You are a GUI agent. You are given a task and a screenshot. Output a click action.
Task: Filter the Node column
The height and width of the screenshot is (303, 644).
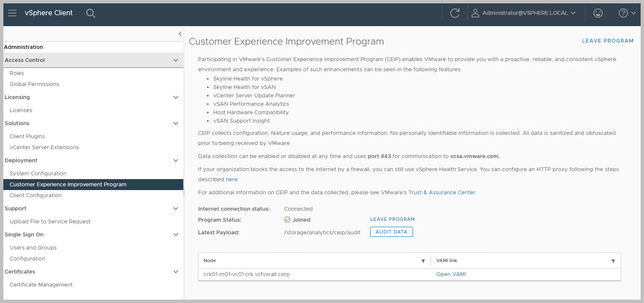pyautogui.click(x=423, y=261)
